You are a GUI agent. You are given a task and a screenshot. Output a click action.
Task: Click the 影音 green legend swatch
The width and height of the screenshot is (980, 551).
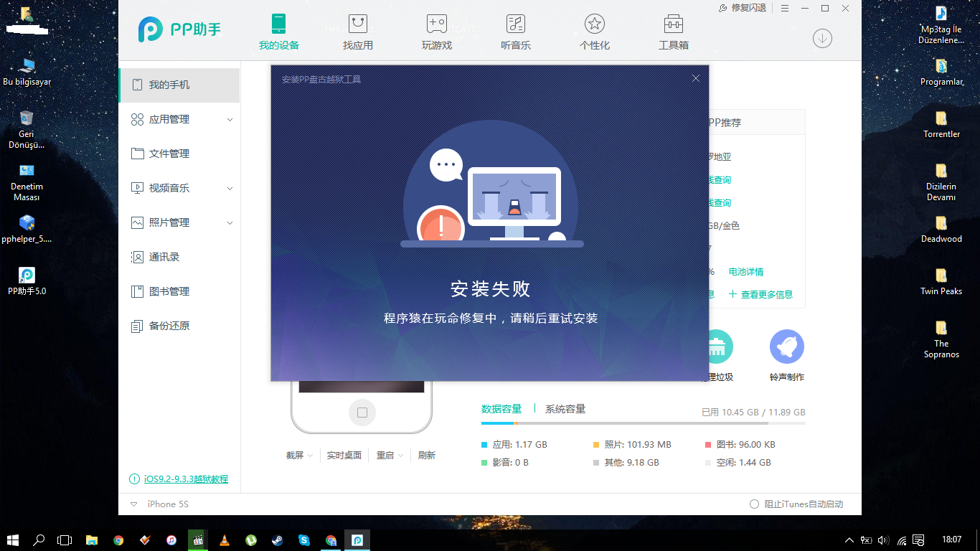point(484,463)
